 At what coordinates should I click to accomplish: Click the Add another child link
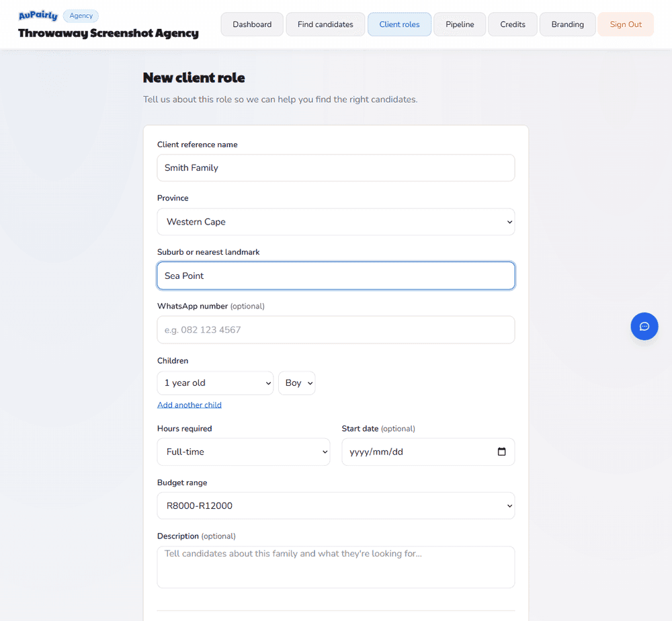(190, 405)
